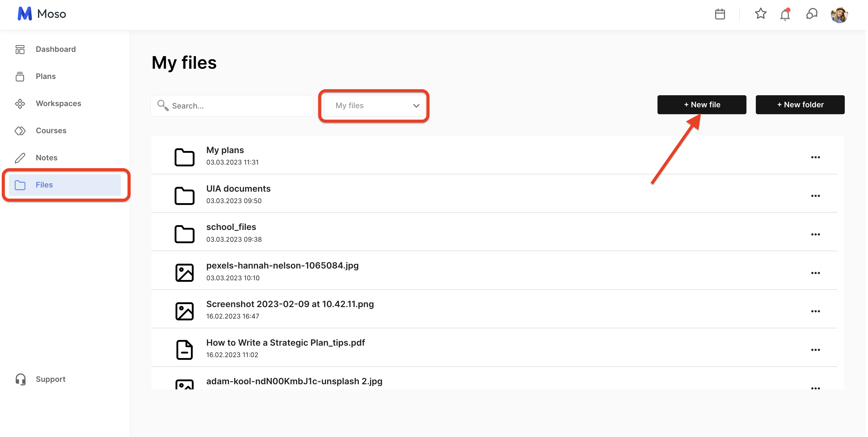Open notifications bell icon
The image size is (868, 437).
(785, 15)
